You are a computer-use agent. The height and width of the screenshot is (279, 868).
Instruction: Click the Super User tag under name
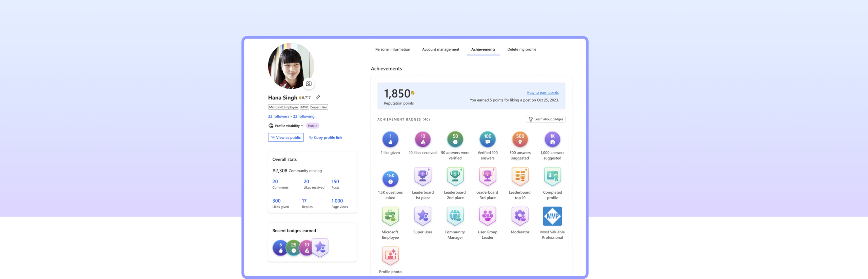[319, 107]
